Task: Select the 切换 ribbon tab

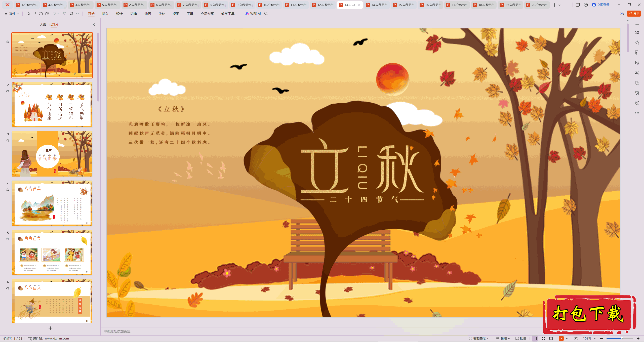Action: tap(134, 14)
